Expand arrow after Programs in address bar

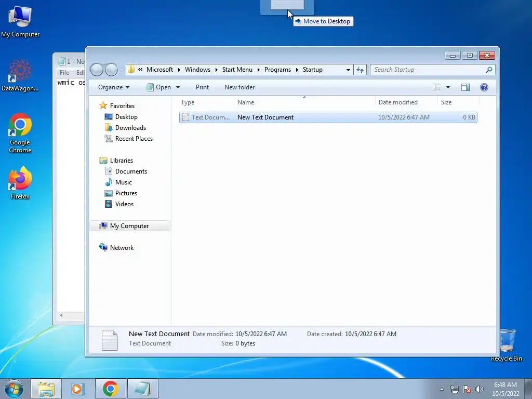point(297,70)
